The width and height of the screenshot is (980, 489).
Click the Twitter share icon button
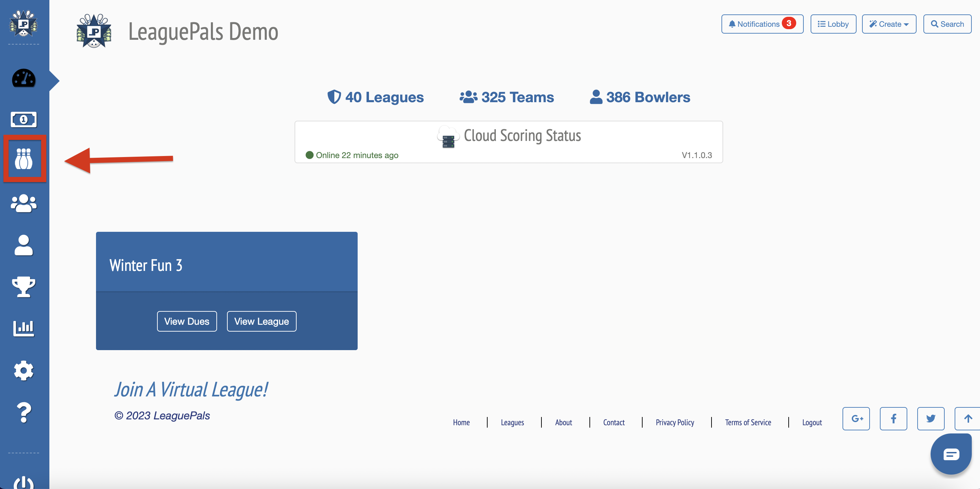click(930, 419)
